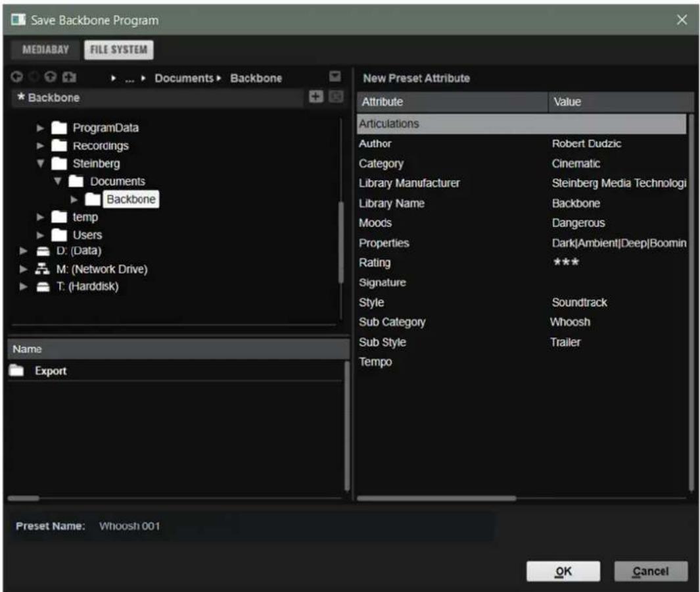Open the navigation history dropdown menu

[335, 76]
